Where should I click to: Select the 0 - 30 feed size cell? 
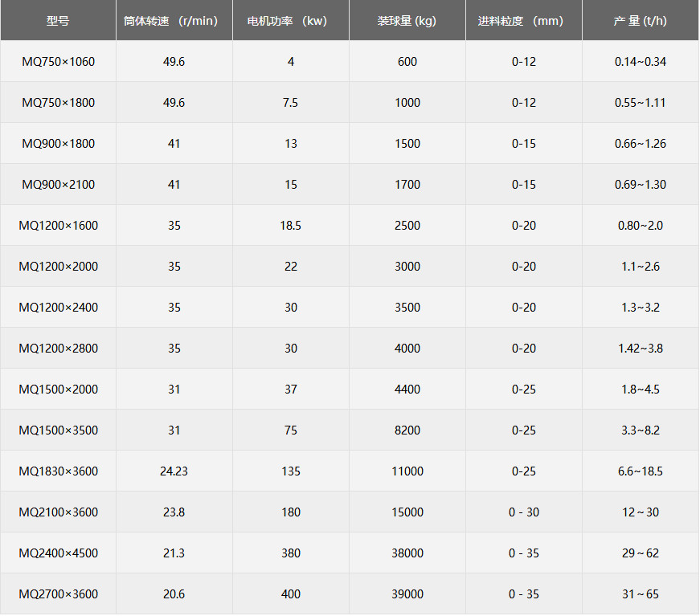point(524,512)
